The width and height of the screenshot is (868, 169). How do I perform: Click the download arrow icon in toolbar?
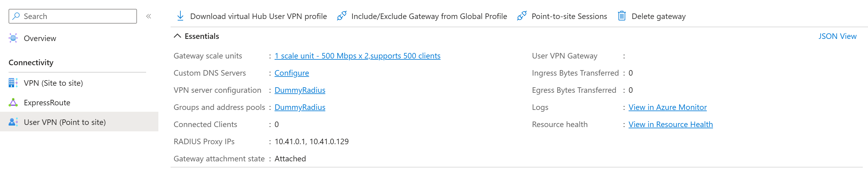point(180,16)
